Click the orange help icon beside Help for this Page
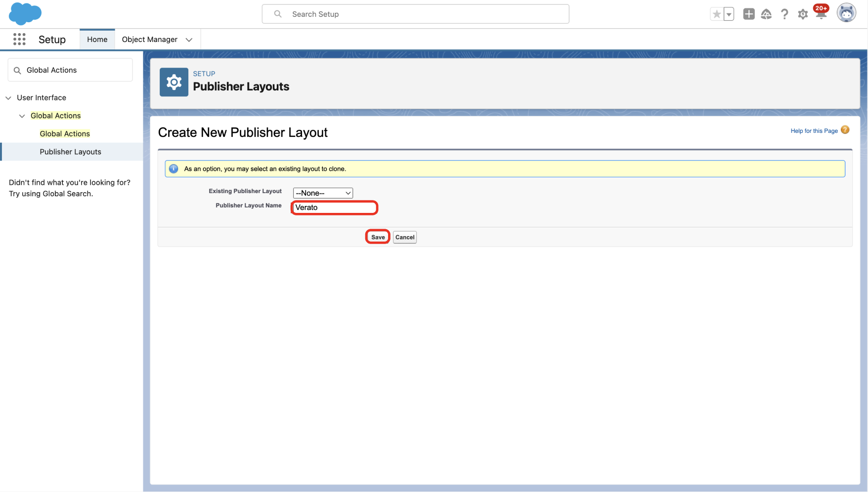868x492 pixels. tap(845, 130)
